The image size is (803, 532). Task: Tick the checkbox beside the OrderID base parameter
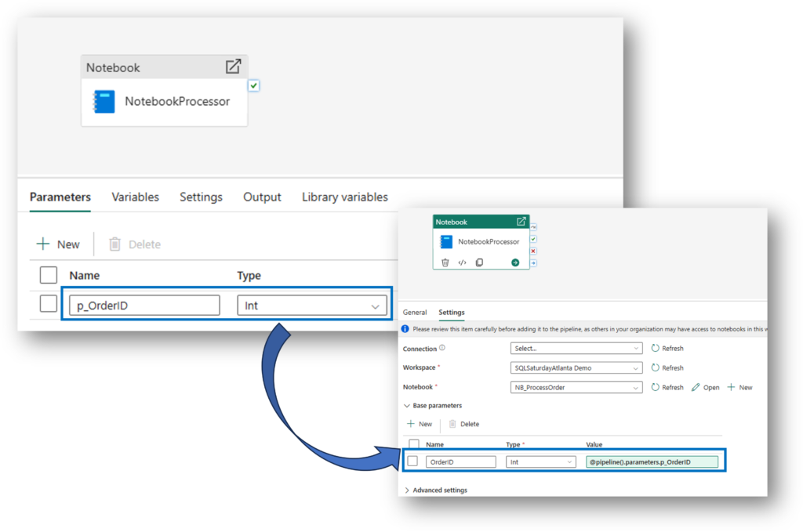pyautogui.click(x=412, y=461)
